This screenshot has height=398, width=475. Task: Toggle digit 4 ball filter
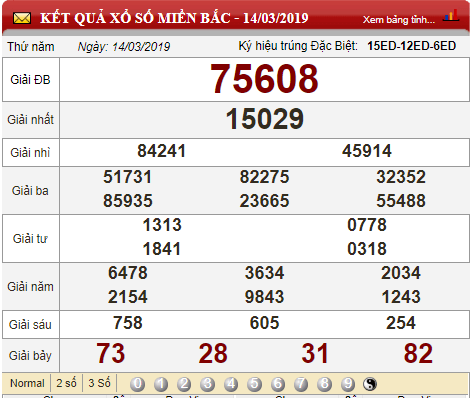[x=231, y=384]
